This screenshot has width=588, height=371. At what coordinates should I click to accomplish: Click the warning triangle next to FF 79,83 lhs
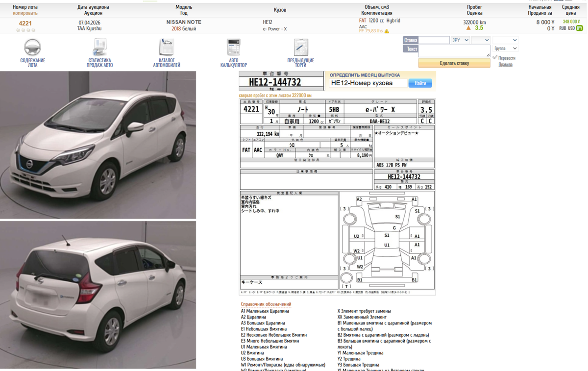point(387,31)
